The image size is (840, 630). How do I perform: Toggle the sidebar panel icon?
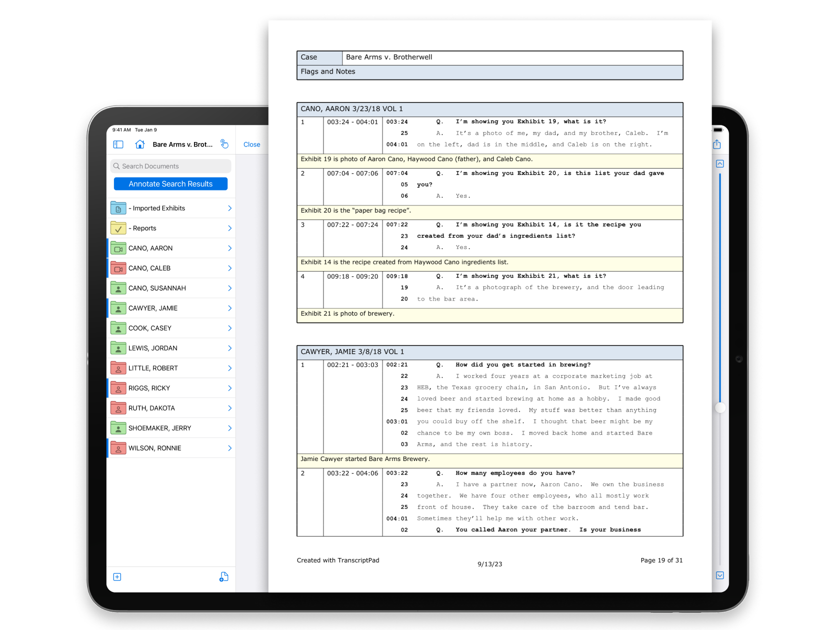point(118,144)
